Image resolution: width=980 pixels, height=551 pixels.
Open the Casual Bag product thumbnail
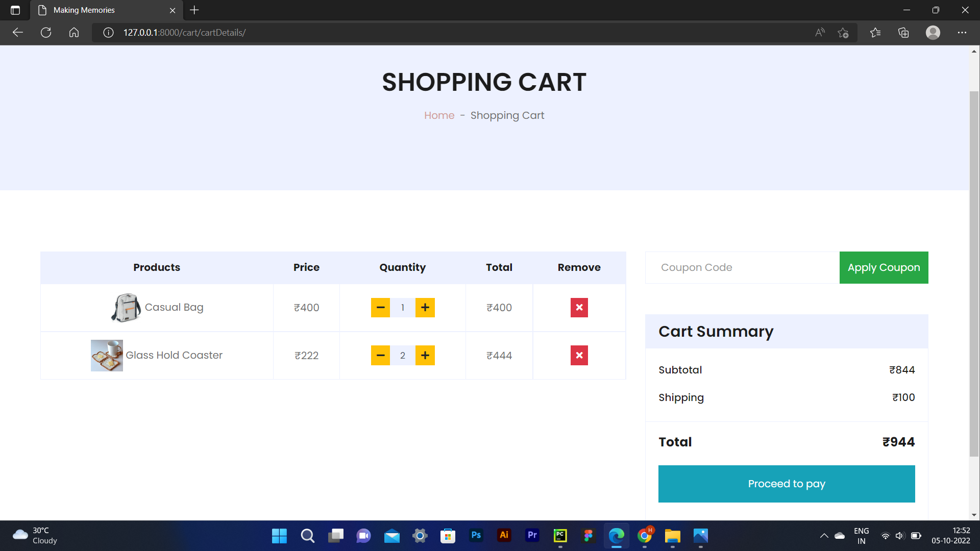(x=126, y=308)
